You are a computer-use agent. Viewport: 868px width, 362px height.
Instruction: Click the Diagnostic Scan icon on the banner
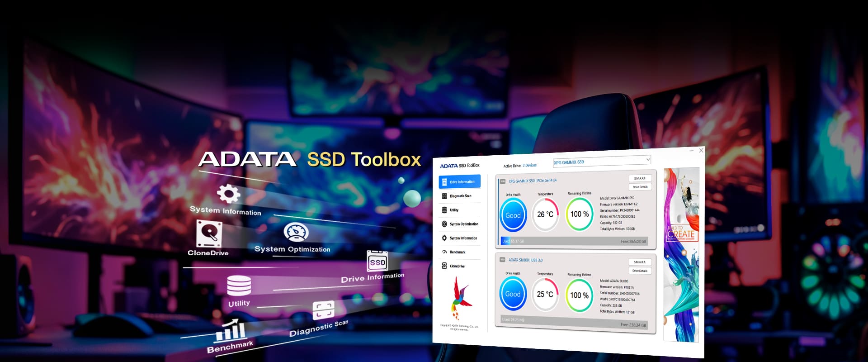pos(323,310)
